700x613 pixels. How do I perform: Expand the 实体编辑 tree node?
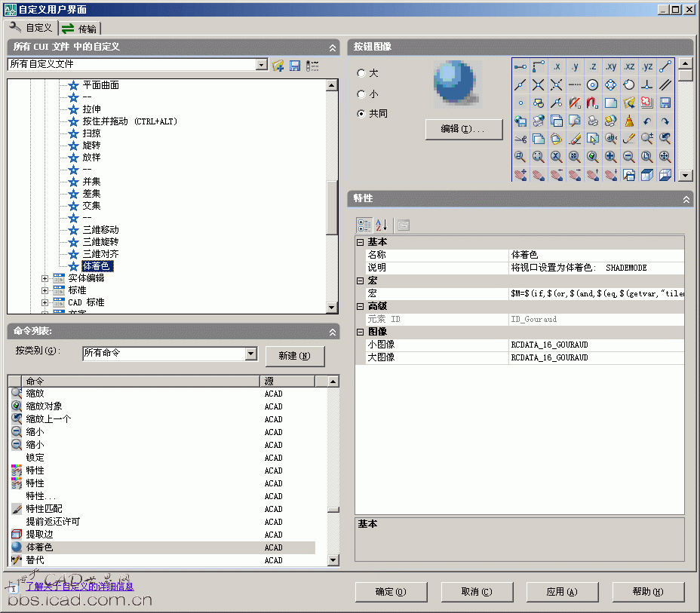coord(45,278)
